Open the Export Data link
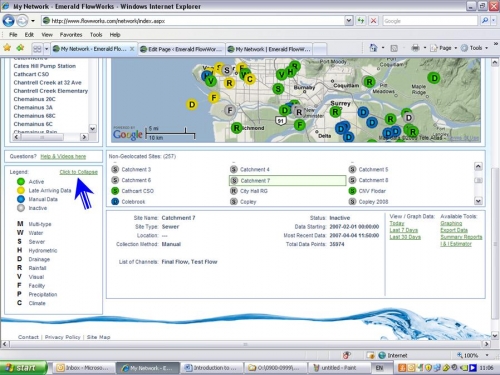Image resolution: width=500 pixels, height=375 pixels. (454, 230)
